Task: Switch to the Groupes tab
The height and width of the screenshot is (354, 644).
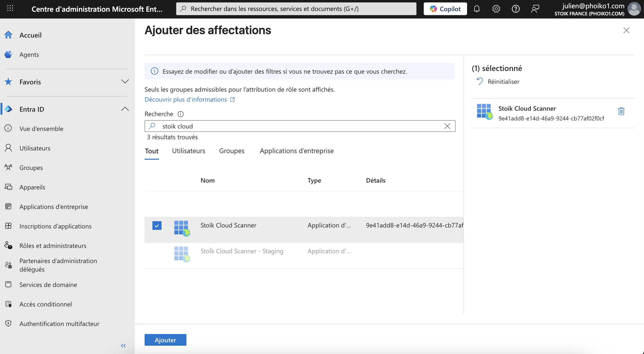Action: [x=231, y=151]
